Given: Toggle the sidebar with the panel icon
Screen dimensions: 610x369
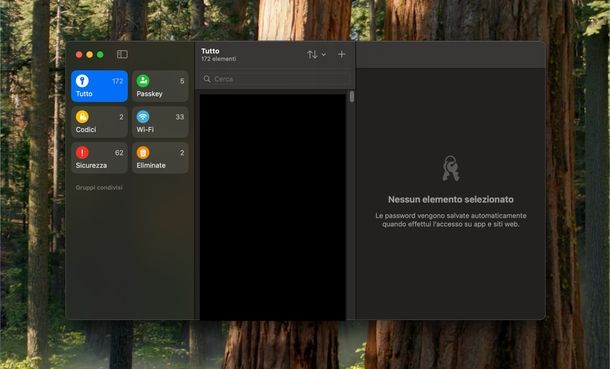Looking at the screenshot, I should [122, 54].
